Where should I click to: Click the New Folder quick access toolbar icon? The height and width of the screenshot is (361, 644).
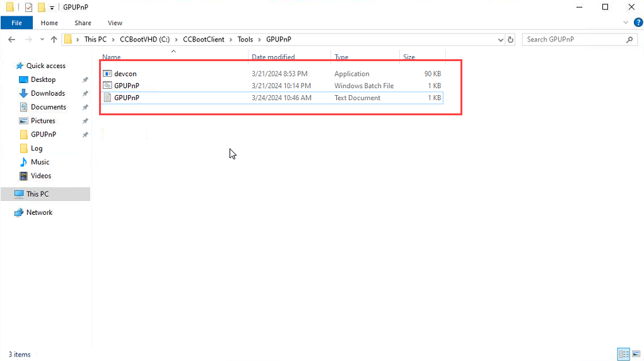(x=41, y=8)
